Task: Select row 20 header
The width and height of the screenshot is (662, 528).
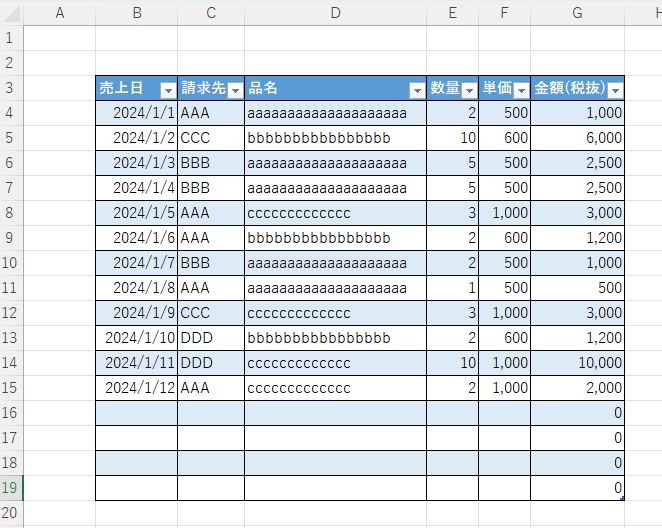Action: coord(11,513)
